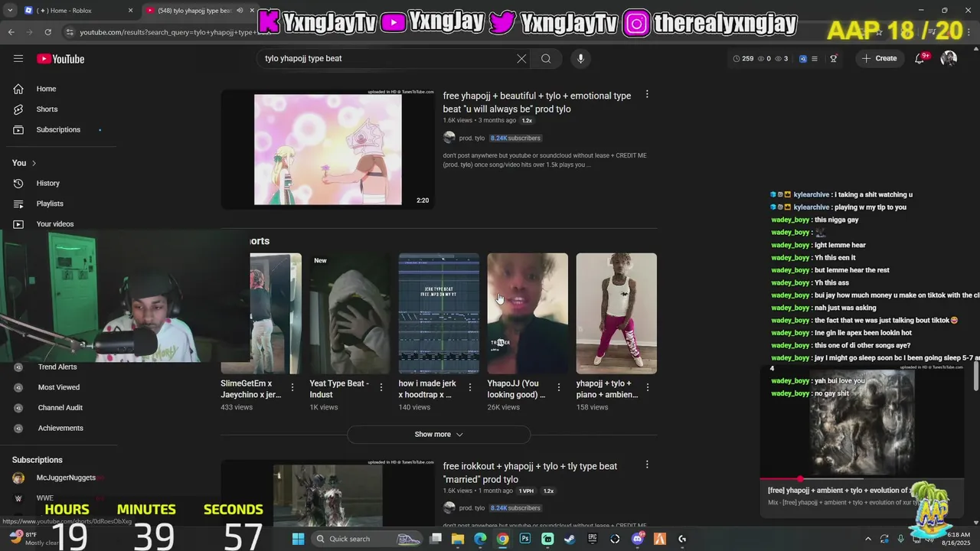The image size is (980, 551).
Task: Open Steam from the taskbar
Action: (x=570, y=539)
